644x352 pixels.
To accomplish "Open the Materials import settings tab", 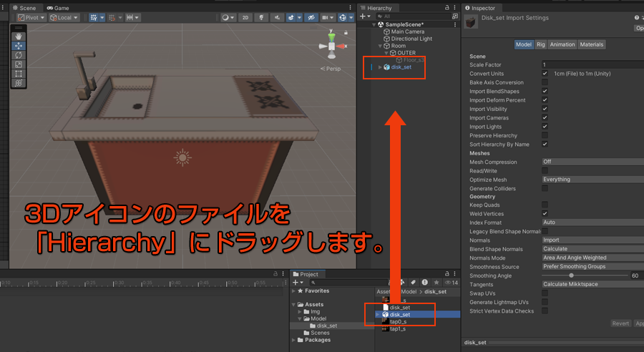I will pyautogui.click(x=592, y=44).
